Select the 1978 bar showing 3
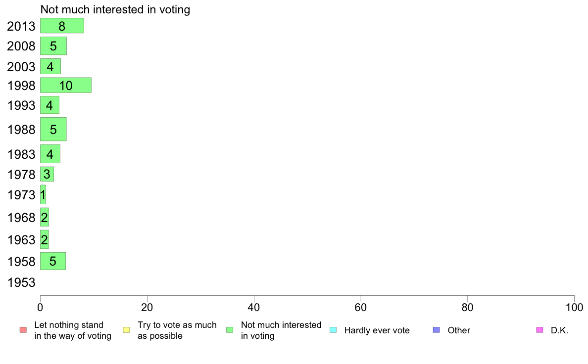The width and height of the screenshot is (588, 364). click(47, 174)
